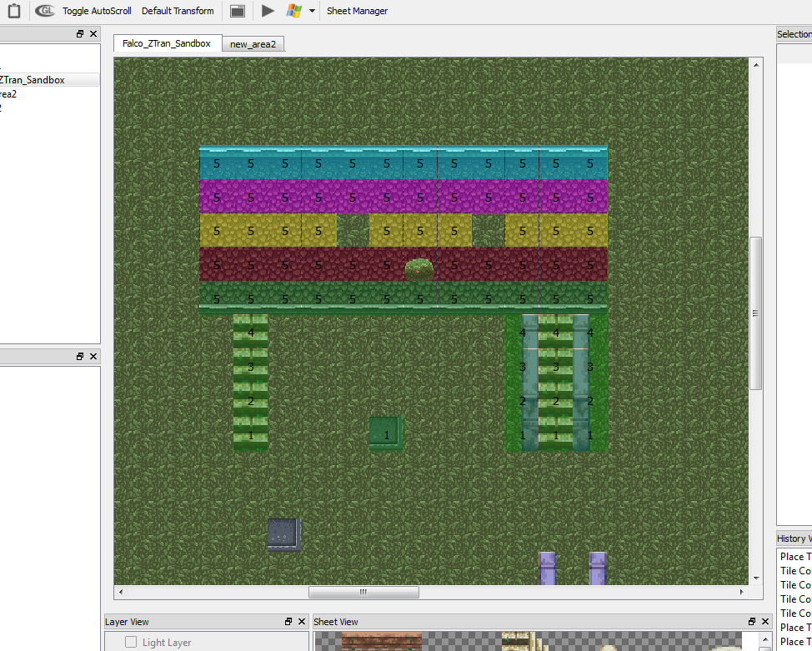Screen dimensions: 812x651
Task: Float the Sheet View panel
Action: point(752,622)
